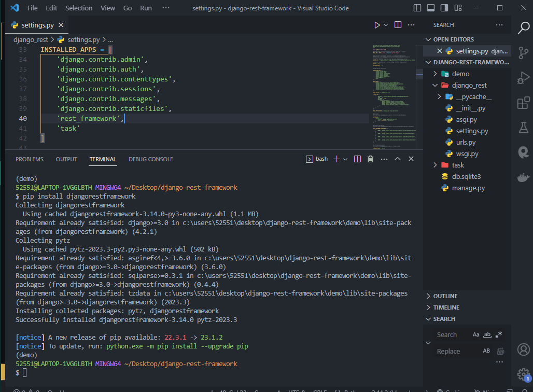Image resolution: width=533 pixels, height=392 pixels.
Task: Maximize the terminal panel size
Action: coord(397,159)
